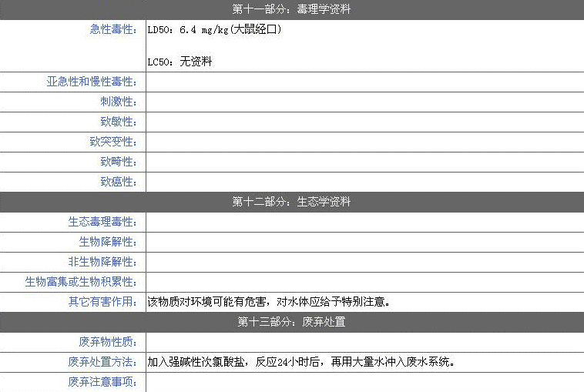Select the 急性毒性 label
584x392 pixels.
tap(113, 30)
